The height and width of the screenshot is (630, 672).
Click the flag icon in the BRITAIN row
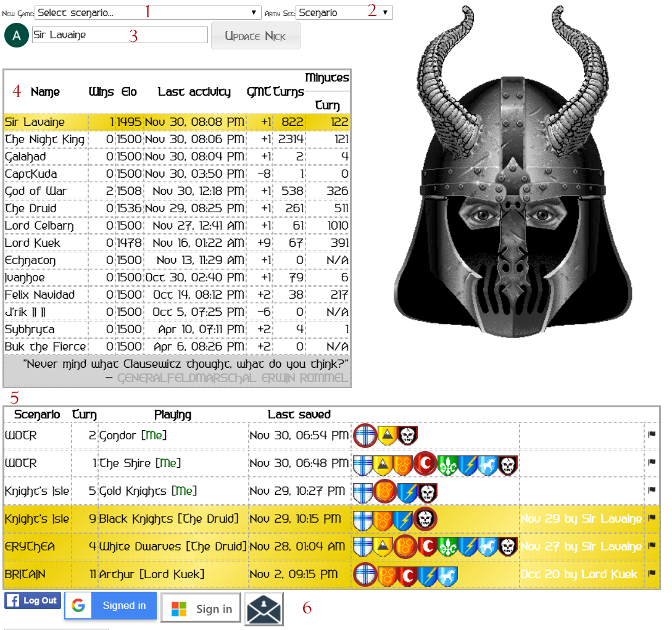pyautogui.click(x=652, y=574)
